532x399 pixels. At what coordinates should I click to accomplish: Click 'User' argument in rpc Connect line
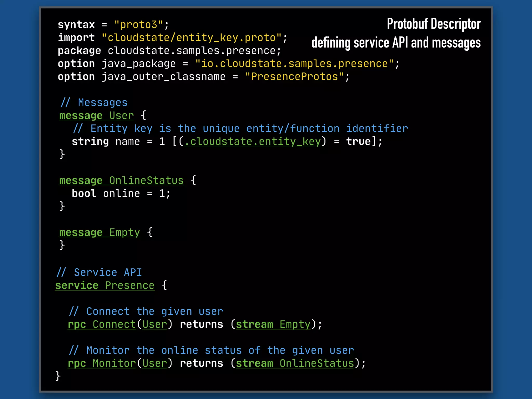tap(155, 324)
